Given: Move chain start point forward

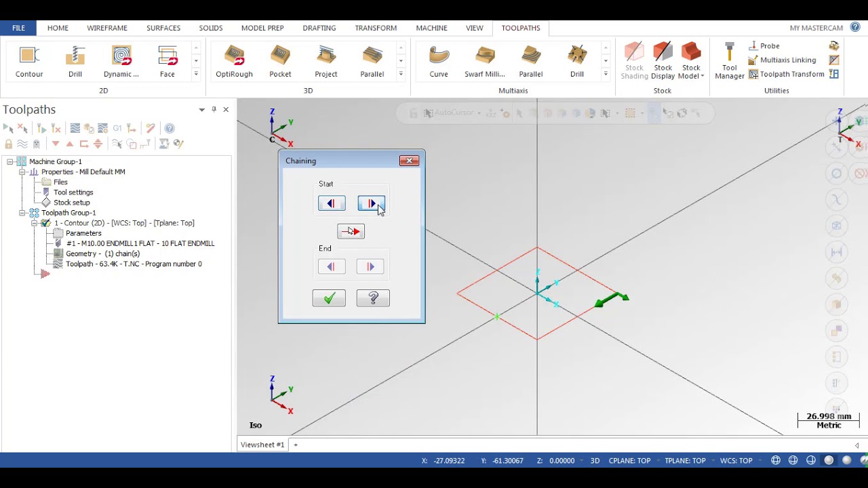Looking at the screenshot, I should 371,203.
